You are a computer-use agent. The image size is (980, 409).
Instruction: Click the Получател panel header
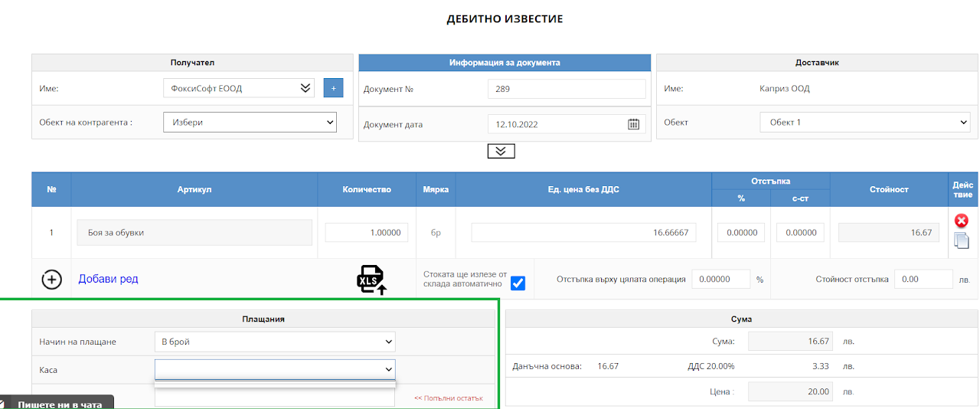coord(193,63)
